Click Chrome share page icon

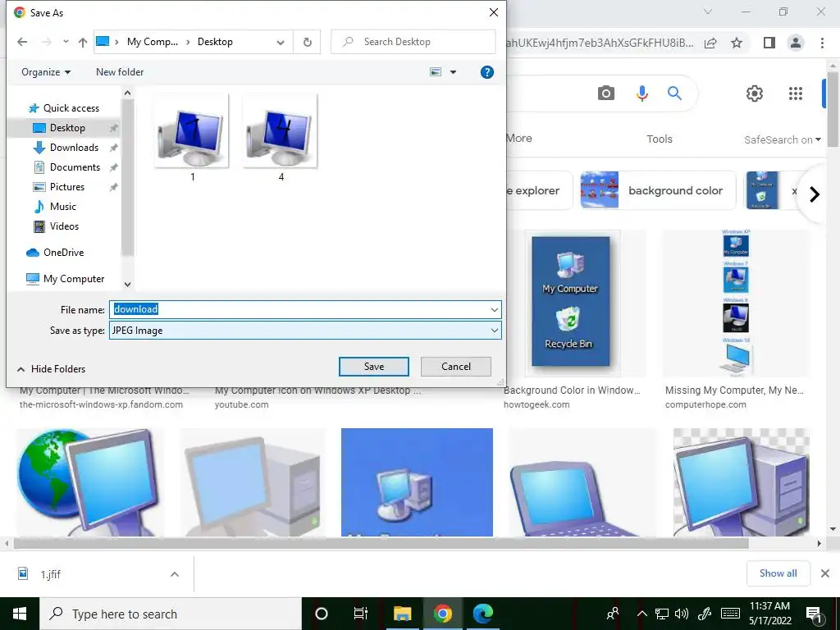710,43
